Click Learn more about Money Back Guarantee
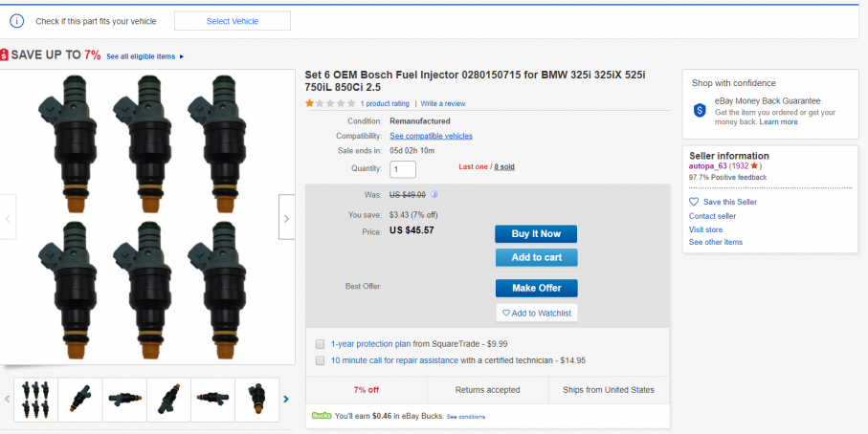The image size is (868, 434). [778, 121]
